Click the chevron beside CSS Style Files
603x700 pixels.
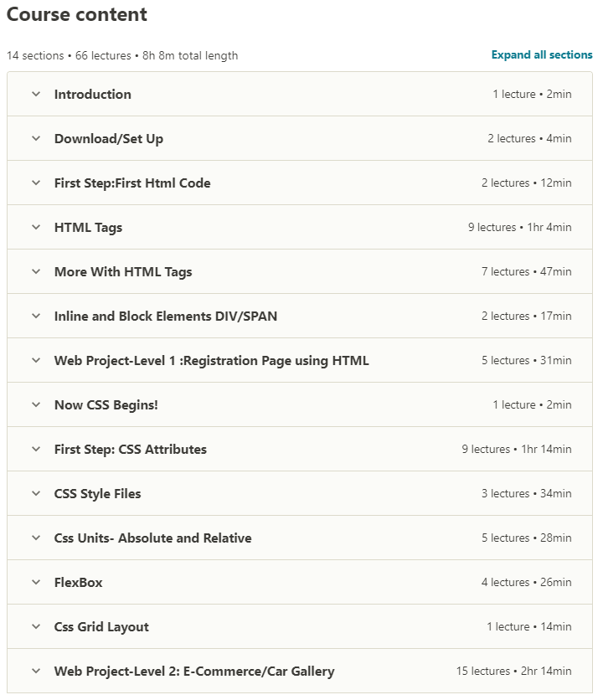click(x=36, y=493)
